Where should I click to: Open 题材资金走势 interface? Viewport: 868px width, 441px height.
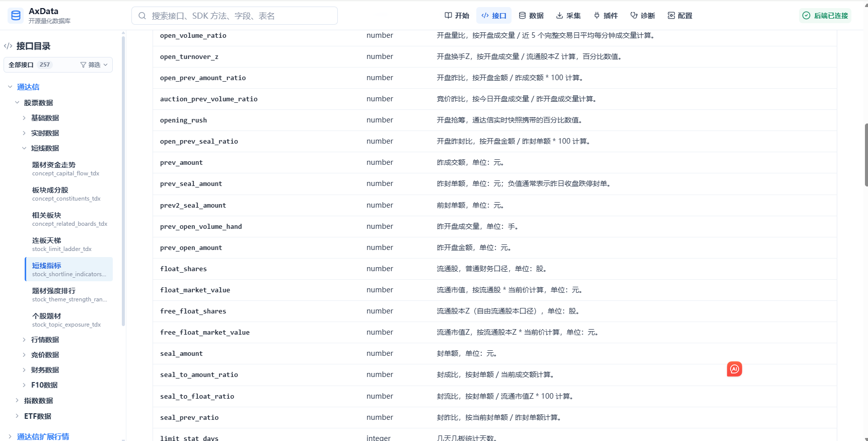tap(69, 168)
